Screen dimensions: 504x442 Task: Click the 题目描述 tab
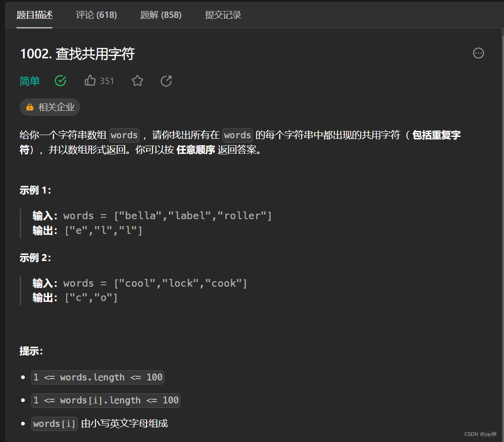(x=34, y=15)
